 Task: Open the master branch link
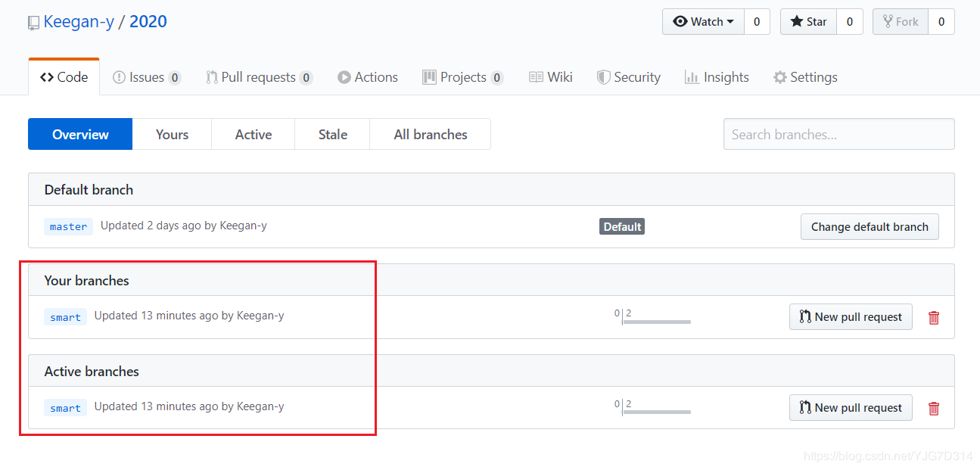click(68, 226)
